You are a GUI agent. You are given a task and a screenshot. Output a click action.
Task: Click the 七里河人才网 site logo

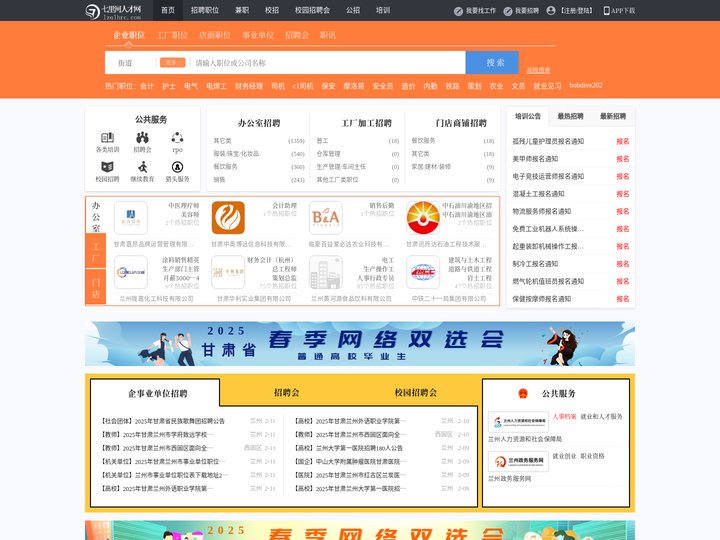point(113,11)
